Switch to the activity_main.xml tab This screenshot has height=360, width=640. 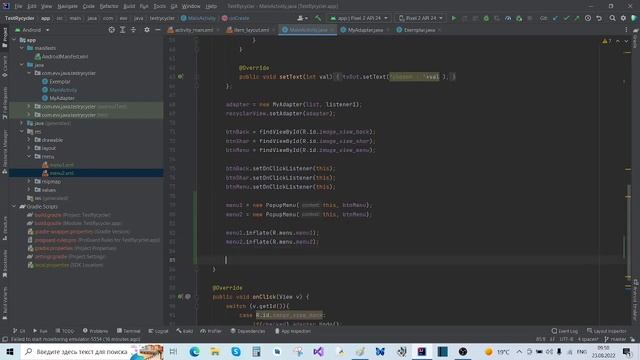(193, 30)
